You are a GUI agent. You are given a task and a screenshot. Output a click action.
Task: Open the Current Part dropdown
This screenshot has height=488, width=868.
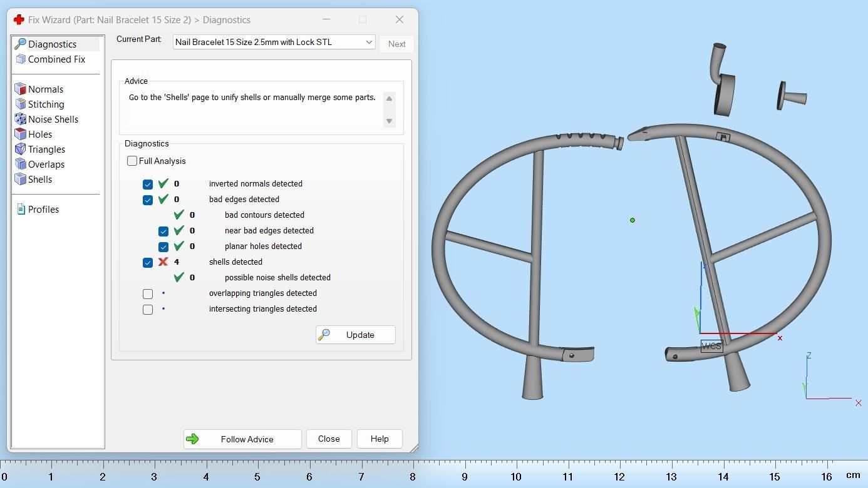(x=274, y=42)
